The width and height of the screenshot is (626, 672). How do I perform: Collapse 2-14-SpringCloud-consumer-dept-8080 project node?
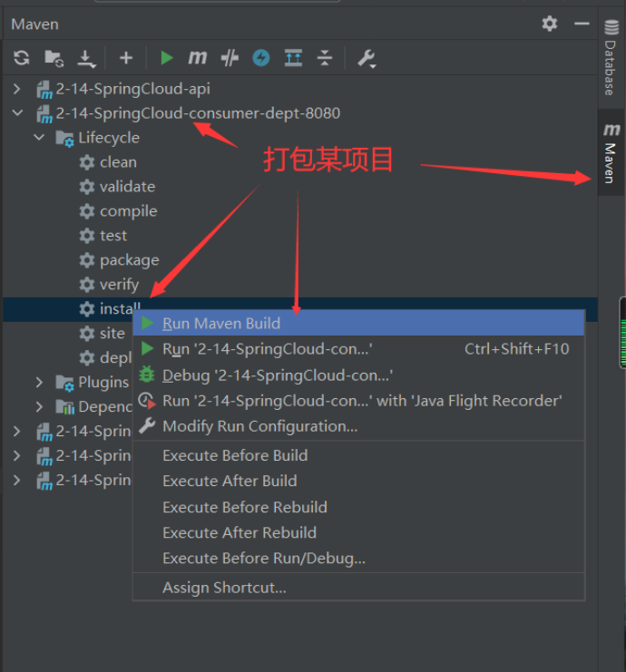[17, 113]
